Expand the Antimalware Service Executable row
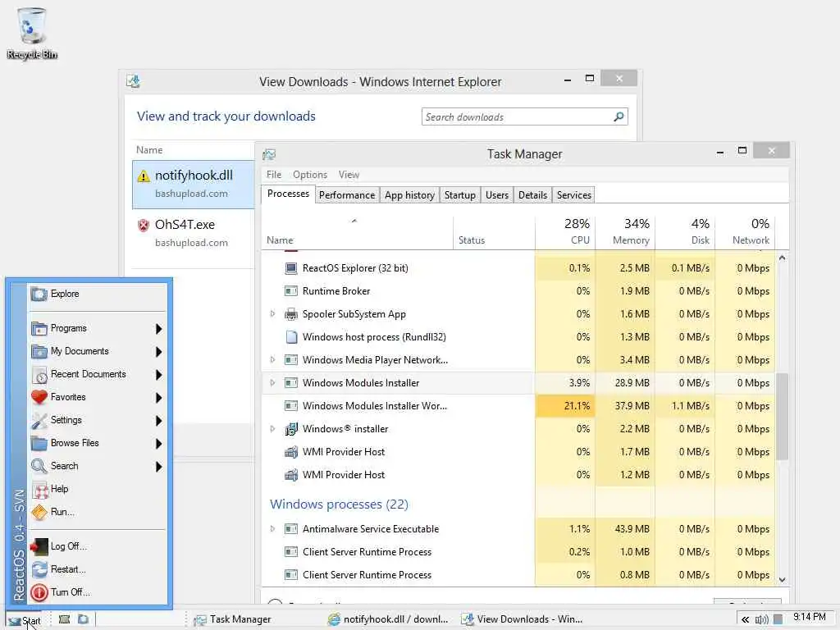This screenshot has height=630, width=840. click(272, 529)
